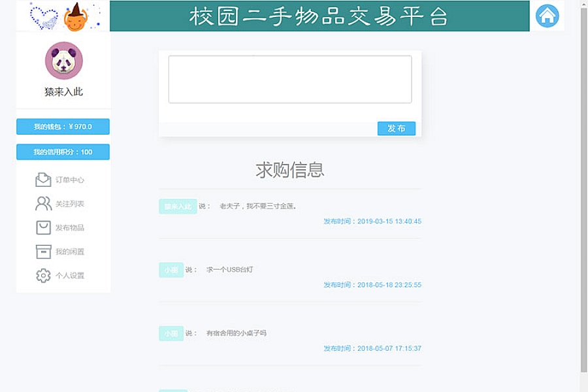
Task: Click 小田 tag on dorm desk post
Action: (x=171, y=333)
